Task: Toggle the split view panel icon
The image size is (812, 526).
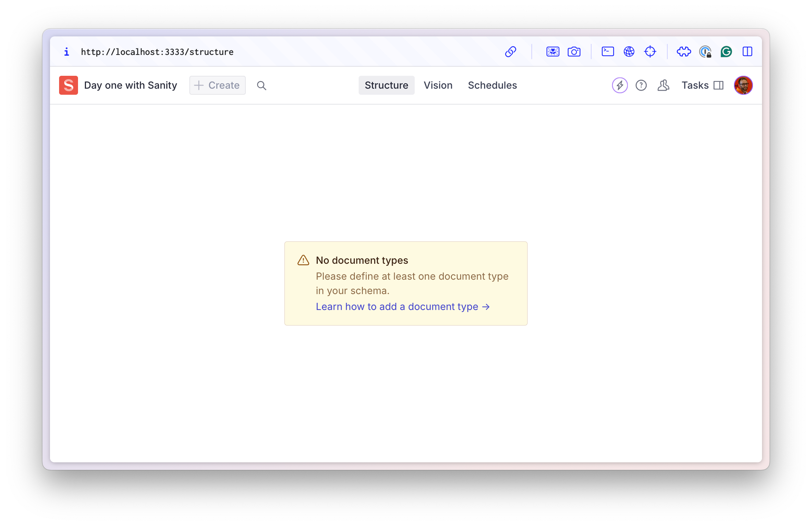Action: click(718, 85)
